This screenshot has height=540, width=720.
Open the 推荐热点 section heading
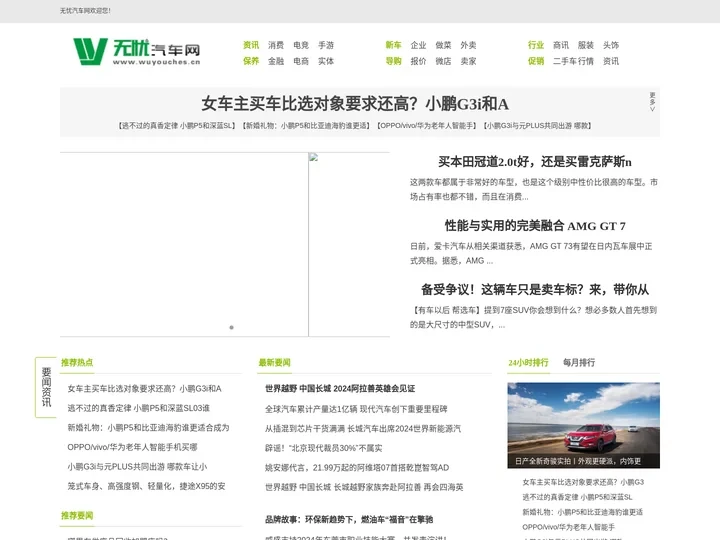click(77, 362)
